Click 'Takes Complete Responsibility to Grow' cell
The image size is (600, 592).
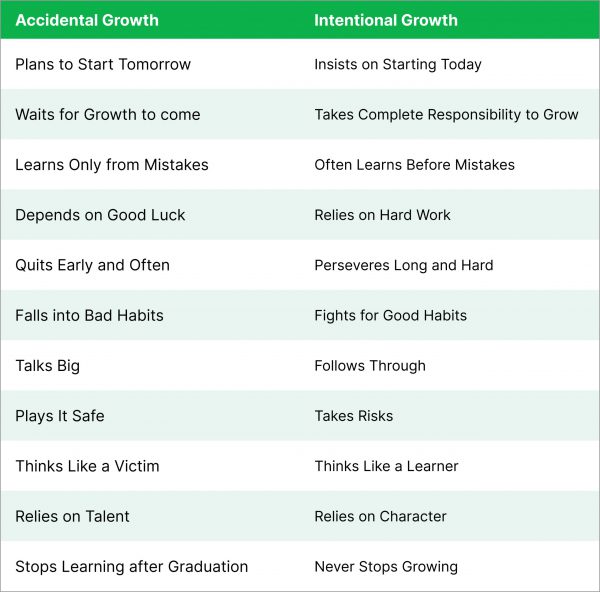[446, 114]
